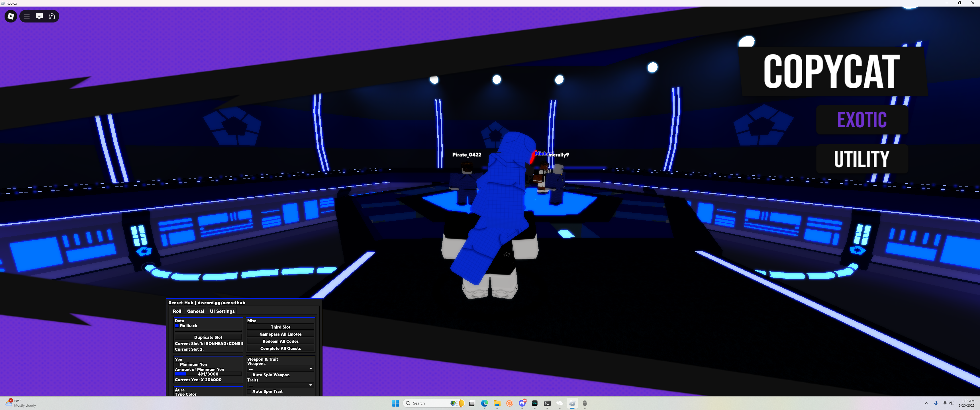The width and height of the screenshot is (980, 410).
Task: Click the headset voice icon
Action: tap(52, 16)
